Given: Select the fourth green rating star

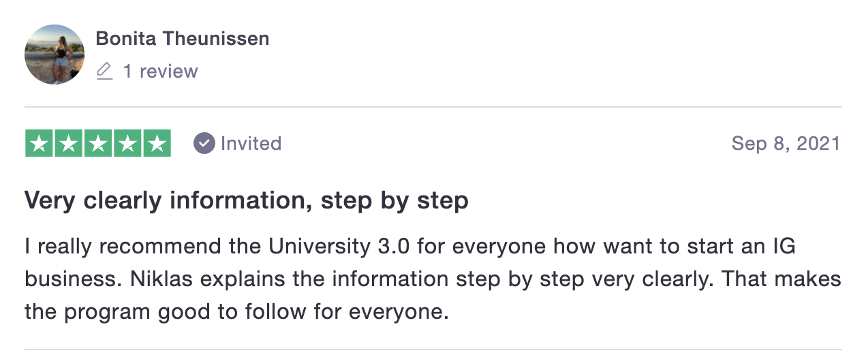Looking at the screenshot, I should pos(127,143).
